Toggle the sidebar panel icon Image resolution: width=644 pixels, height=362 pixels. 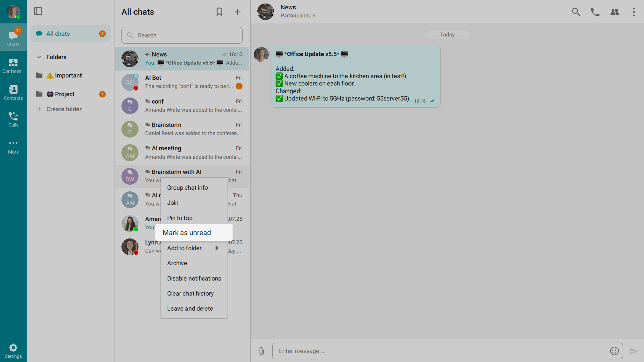point(38,11)
